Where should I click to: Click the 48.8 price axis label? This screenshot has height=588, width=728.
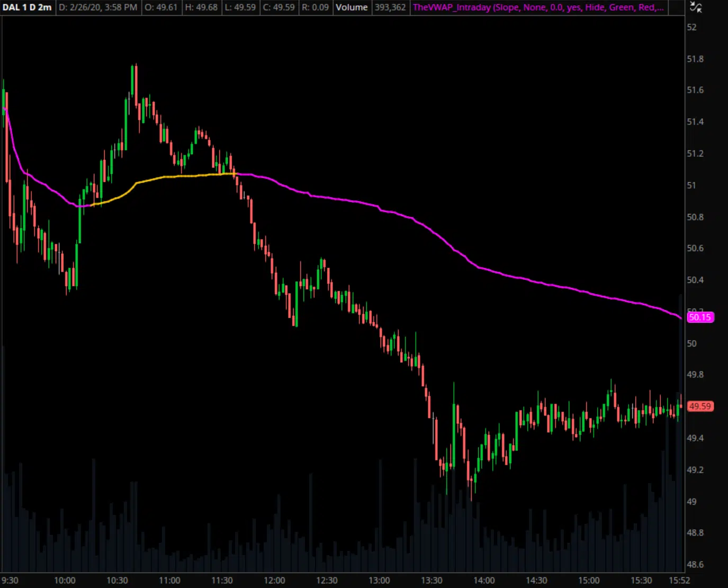[x=695, y=533]
